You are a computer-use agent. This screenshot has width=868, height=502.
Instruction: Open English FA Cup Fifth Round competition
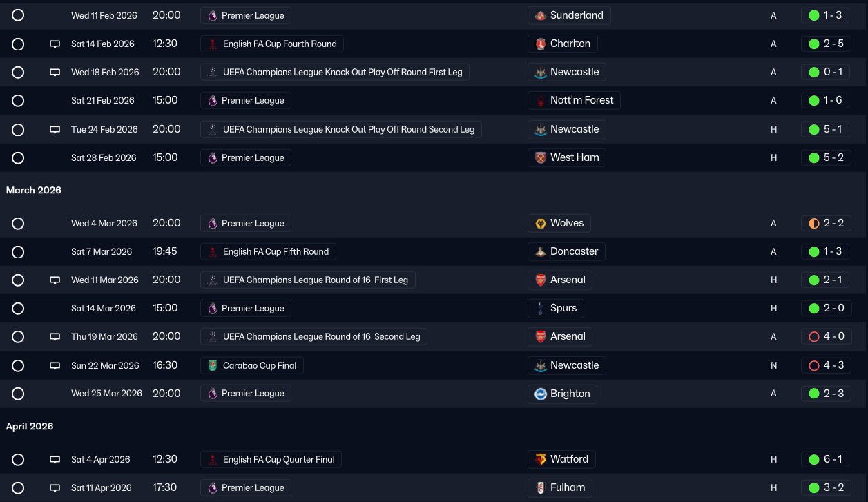coord(276,251)
